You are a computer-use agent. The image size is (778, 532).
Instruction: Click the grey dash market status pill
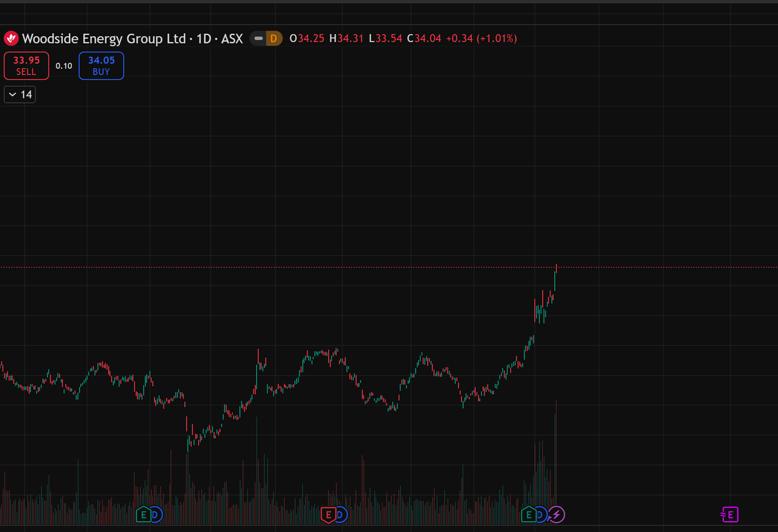258,39
